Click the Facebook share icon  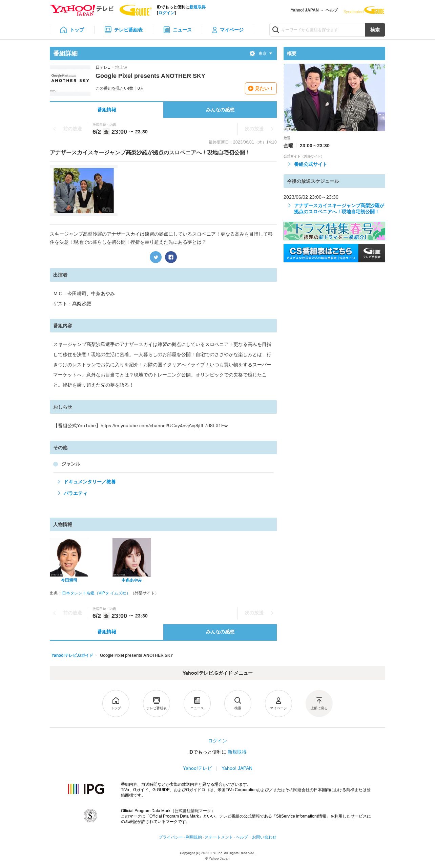click(171, 257)
